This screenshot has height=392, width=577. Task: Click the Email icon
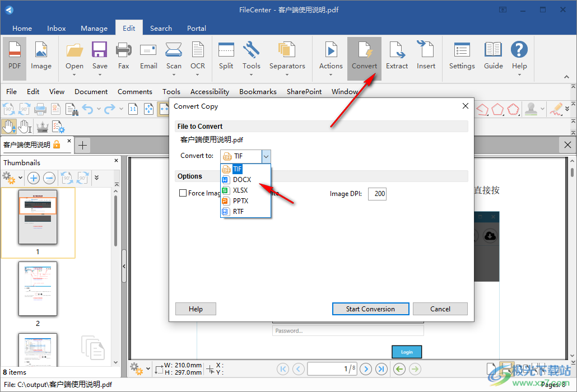148,50
